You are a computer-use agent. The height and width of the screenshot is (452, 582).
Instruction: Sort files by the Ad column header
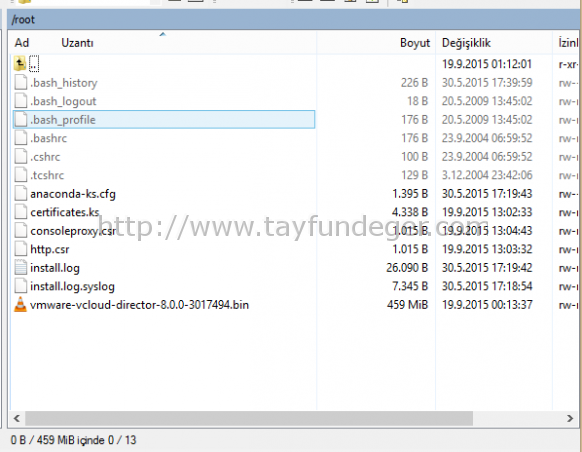(22, 43)
